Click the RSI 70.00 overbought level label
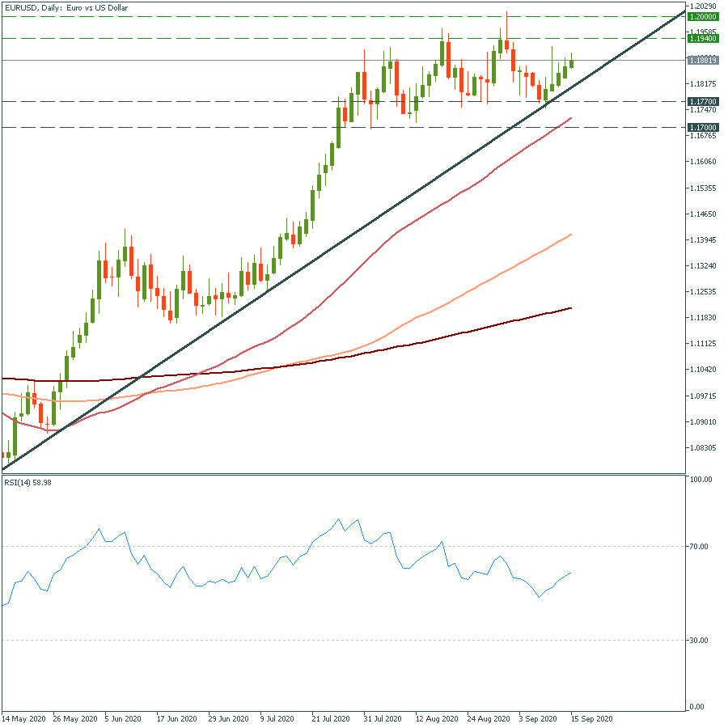Screen dimensions: 728x728 (700, 547)
